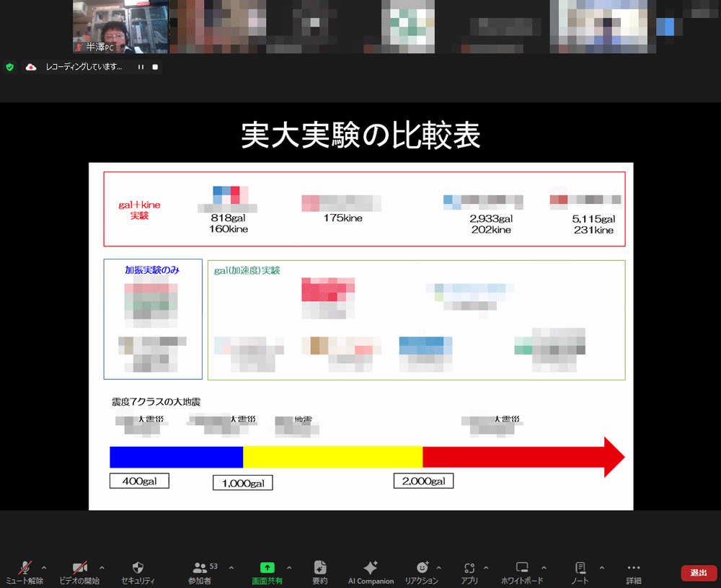This screenshot has height=588, width=721.
Task: Open the ノート notes tool
Action: click(580, 571)
